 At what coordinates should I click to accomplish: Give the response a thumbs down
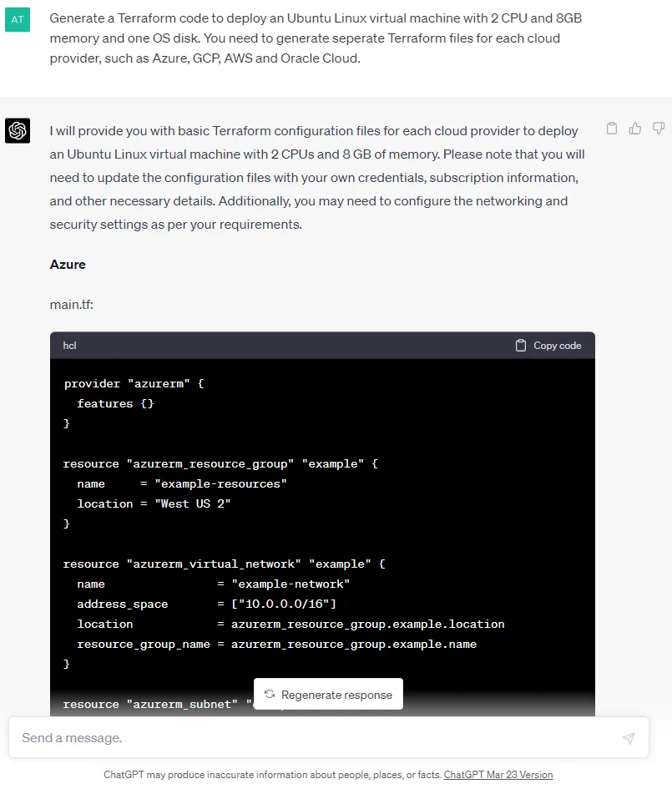(x=659, y=129)
